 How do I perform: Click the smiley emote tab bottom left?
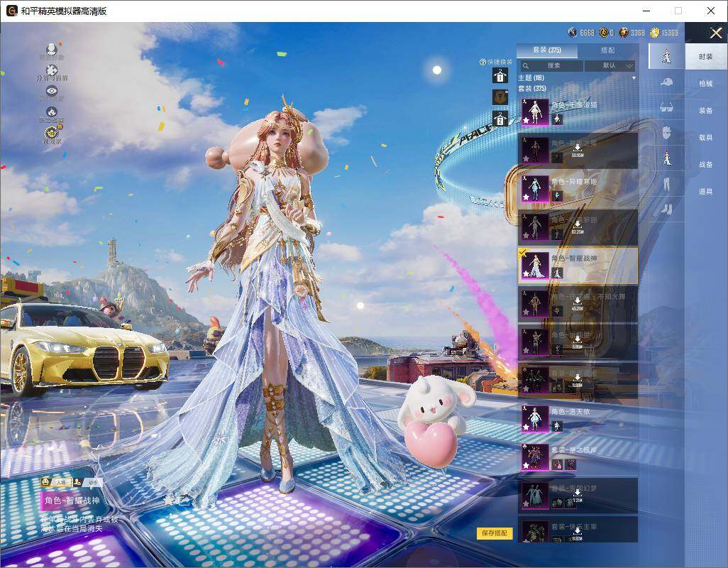click(x=56, y=483)
